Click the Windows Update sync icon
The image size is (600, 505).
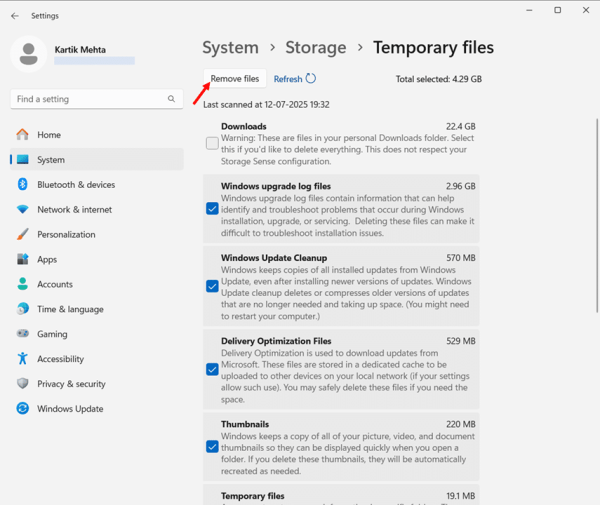pyautogui.click(x=23, y=408)
